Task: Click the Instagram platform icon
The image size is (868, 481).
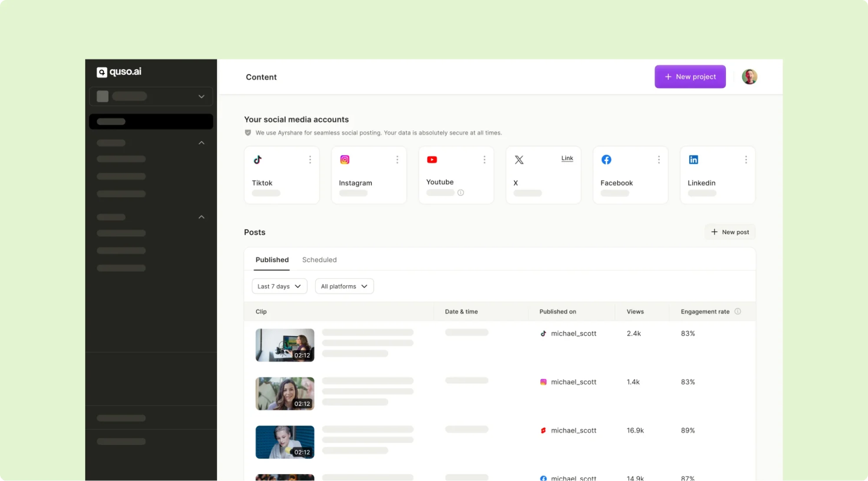Action: [x=344, y=159]
